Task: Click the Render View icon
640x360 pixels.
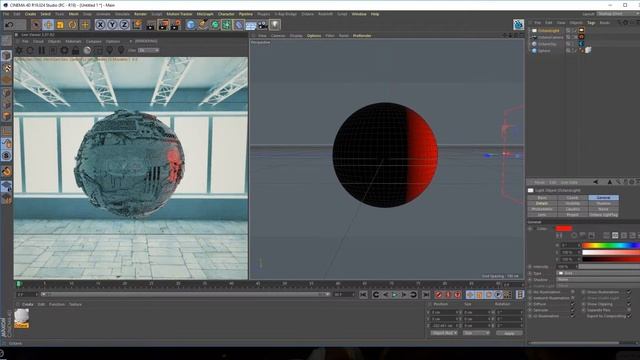Action: point(151,25)
